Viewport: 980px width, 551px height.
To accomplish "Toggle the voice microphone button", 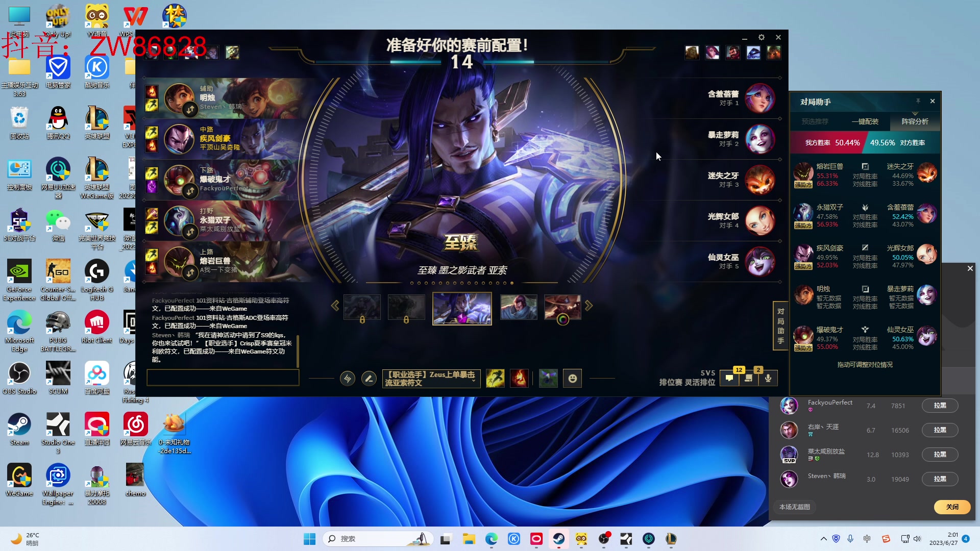I will tap(768, 379).
